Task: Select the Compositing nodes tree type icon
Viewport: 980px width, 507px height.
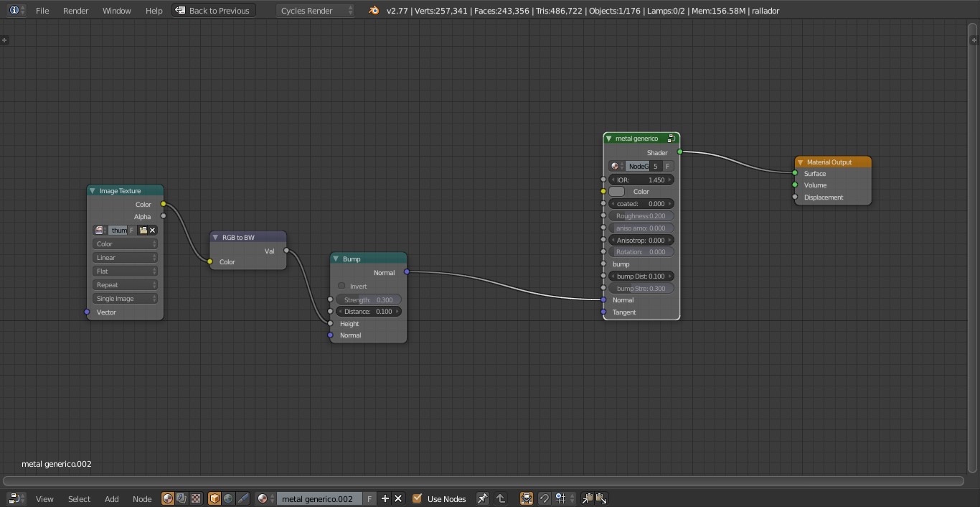Action: click(182, 498)
